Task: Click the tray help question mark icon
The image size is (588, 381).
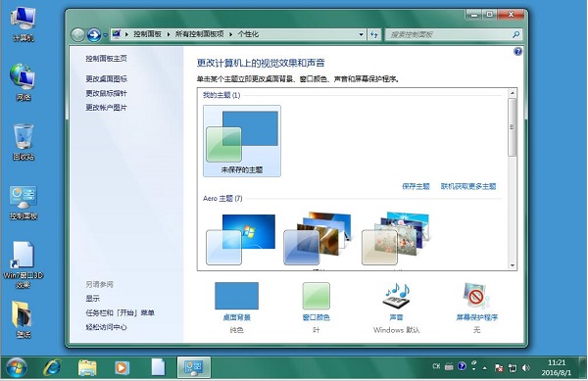Action: (x=462, y=366)
